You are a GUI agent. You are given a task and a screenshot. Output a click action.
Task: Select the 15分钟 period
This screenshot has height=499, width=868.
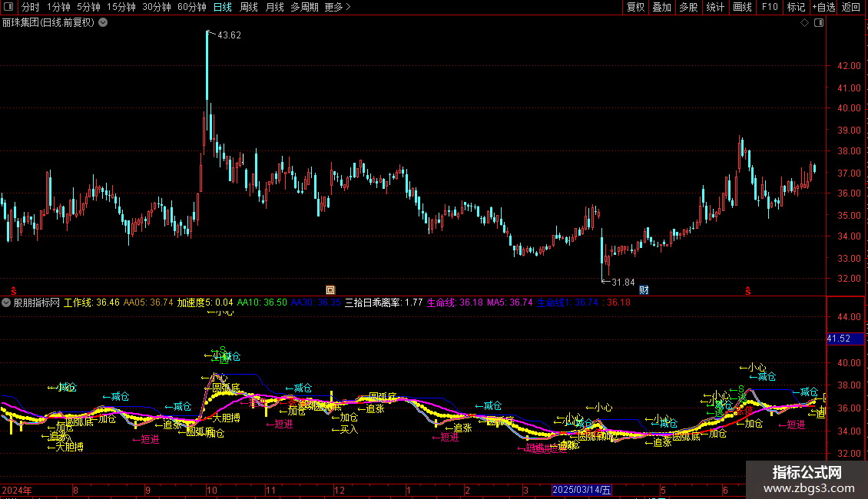(121, 7)
